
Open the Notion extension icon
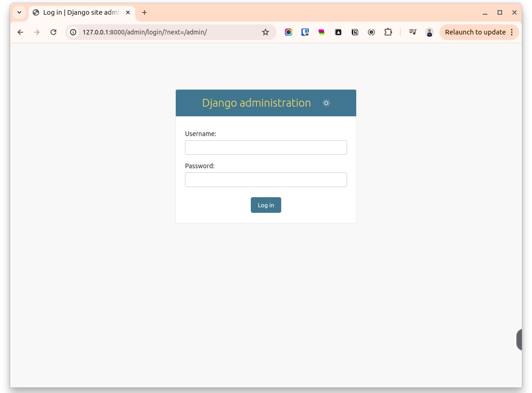click(x=354, y=32)
